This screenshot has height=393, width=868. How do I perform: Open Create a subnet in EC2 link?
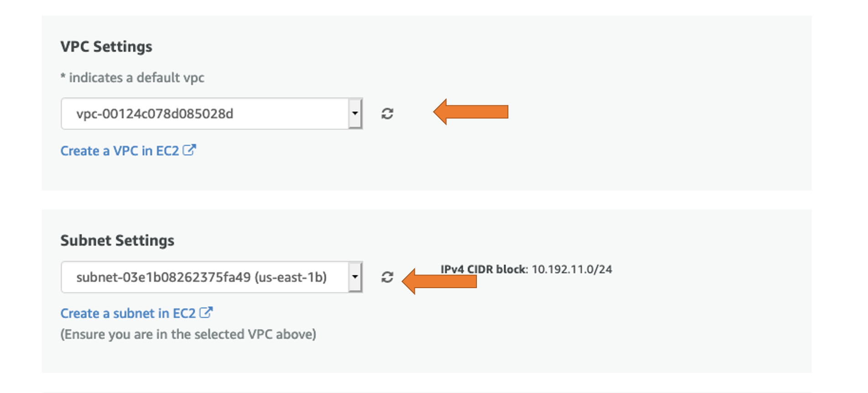coord(128,314)
